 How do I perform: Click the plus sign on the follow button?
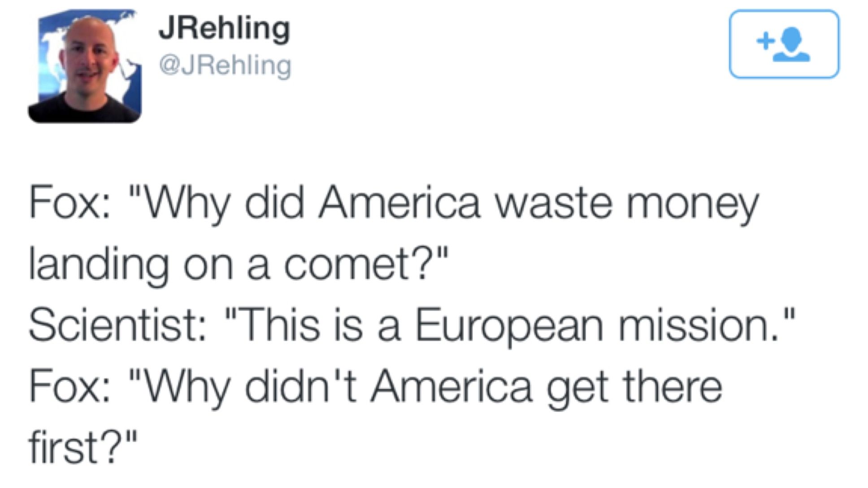764,41
